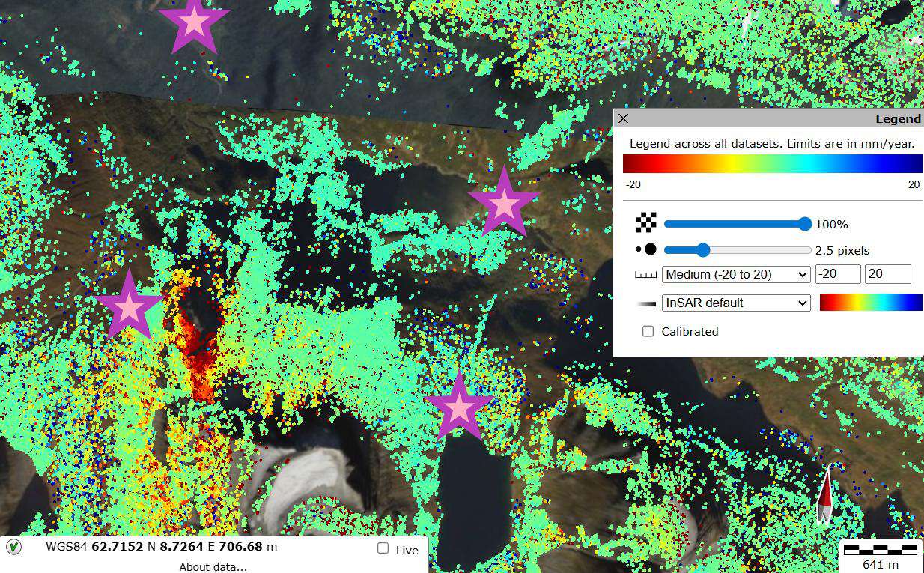This screenshot has height=573, width=924.
Task: Click the gradient color scheme icon
Action: (x=645, y=303)
